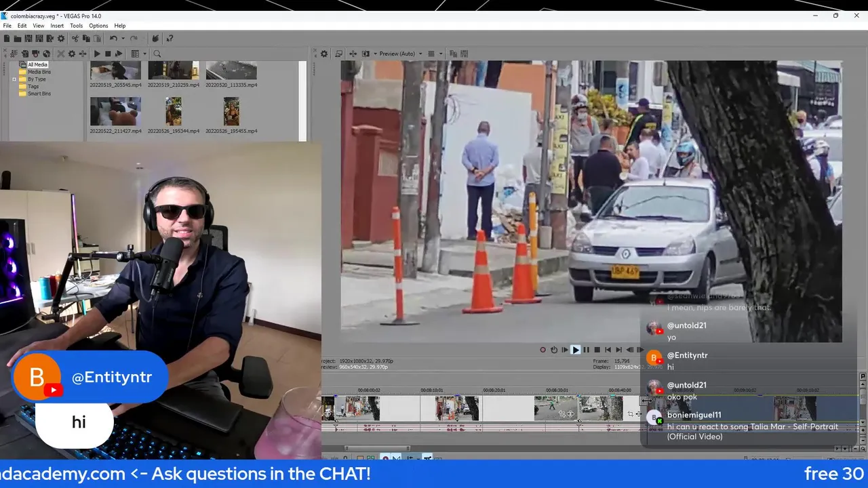Click the Open project folder icon

18,39
